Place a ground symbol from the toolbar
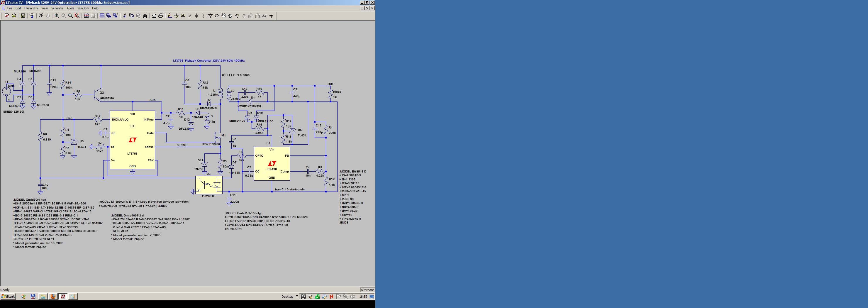This screenshot has height=308, width=868. [176, 16]
